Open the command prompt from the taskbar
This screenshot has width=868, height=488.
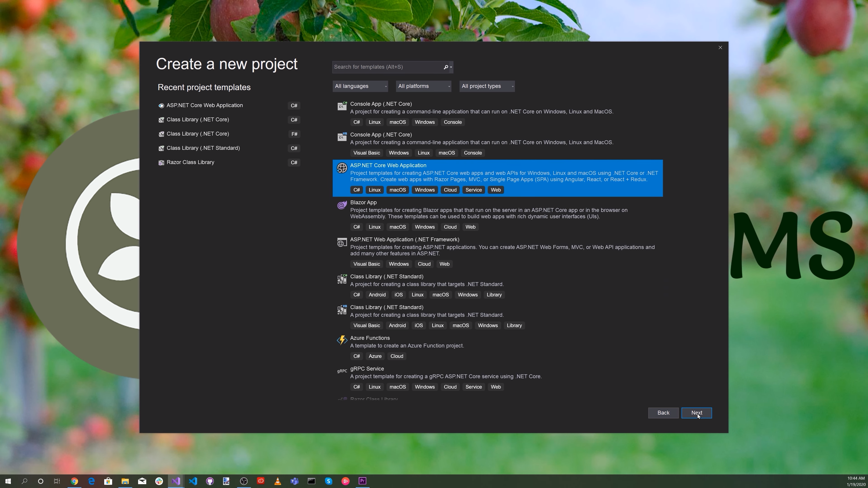(311, 481)
